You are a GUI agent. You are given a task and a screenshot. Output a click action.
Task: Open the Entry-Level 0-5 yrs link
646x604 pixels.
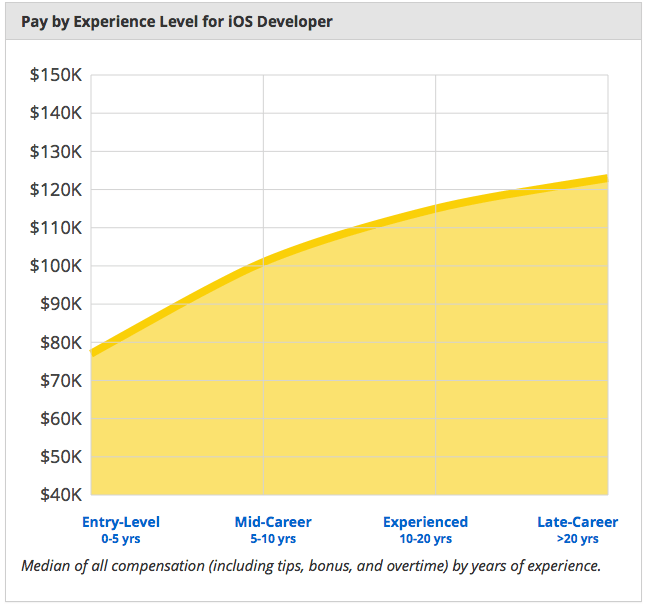click(x=121, y=530)
